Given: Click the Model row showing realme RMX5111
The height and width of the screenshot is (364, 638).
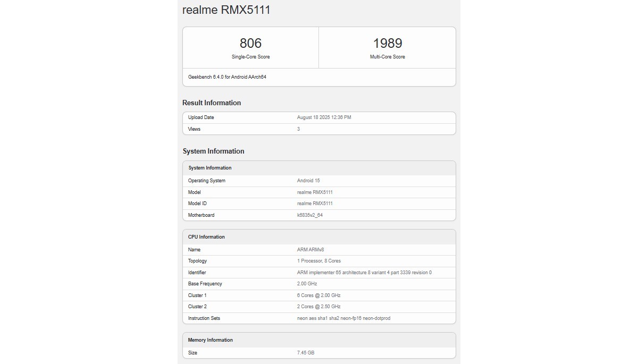Looking at the screenshot, I should click(316, 192).
